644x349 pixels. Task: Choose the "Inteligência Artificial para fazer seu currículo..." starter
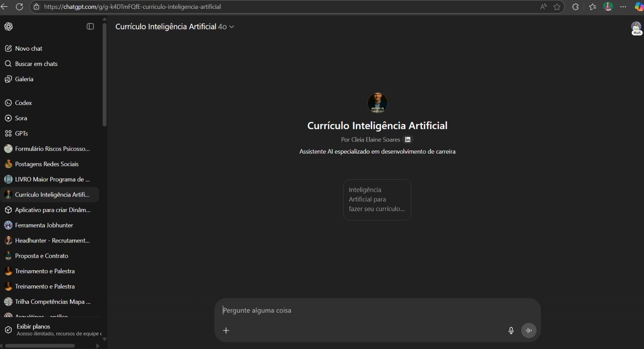[377, 200]
